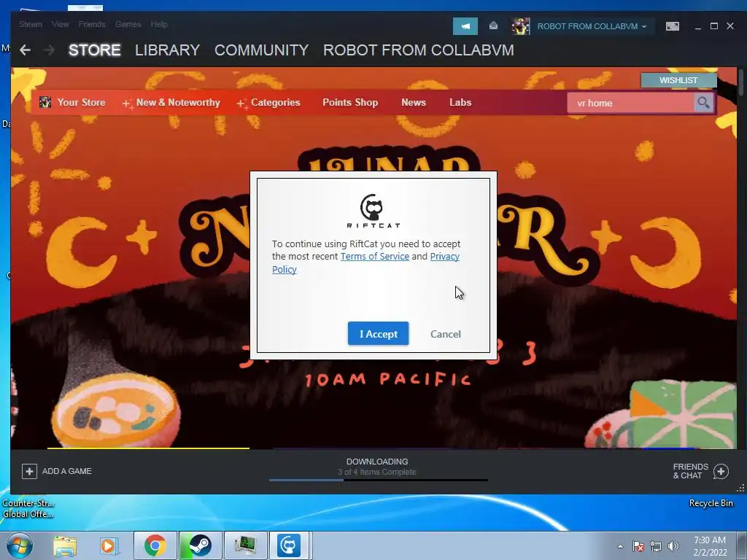Open the Help menu

158,24
